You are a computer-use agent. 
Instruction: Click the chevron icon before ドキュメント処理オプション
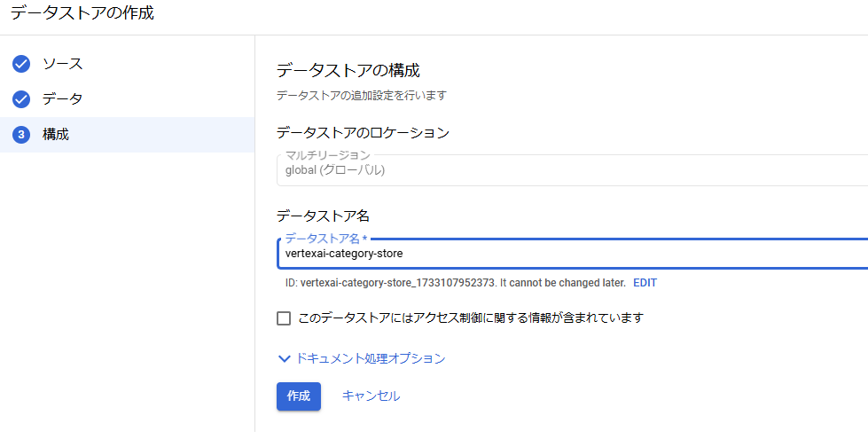tap(284, 358)
